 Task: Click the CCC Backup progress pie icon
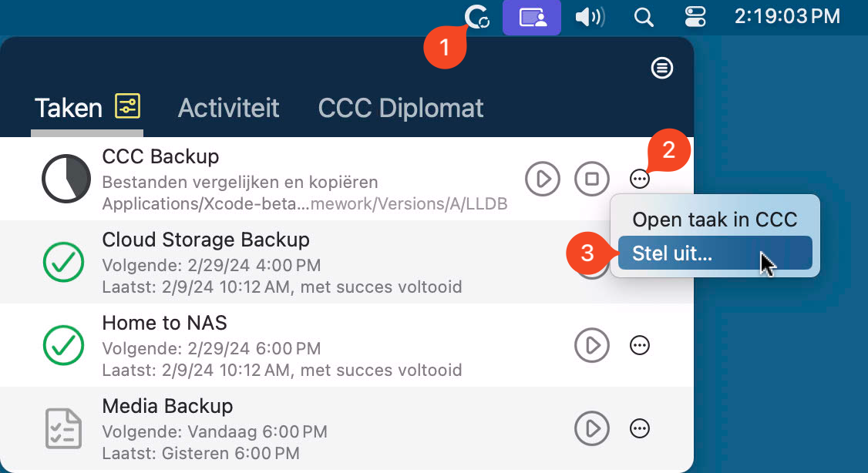[66, 179]
